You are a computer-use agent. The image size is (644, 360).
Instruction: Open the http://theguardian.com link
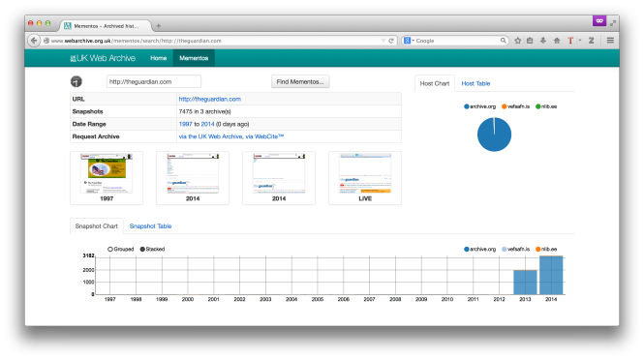pyautogui.click(x=210, y=99)
